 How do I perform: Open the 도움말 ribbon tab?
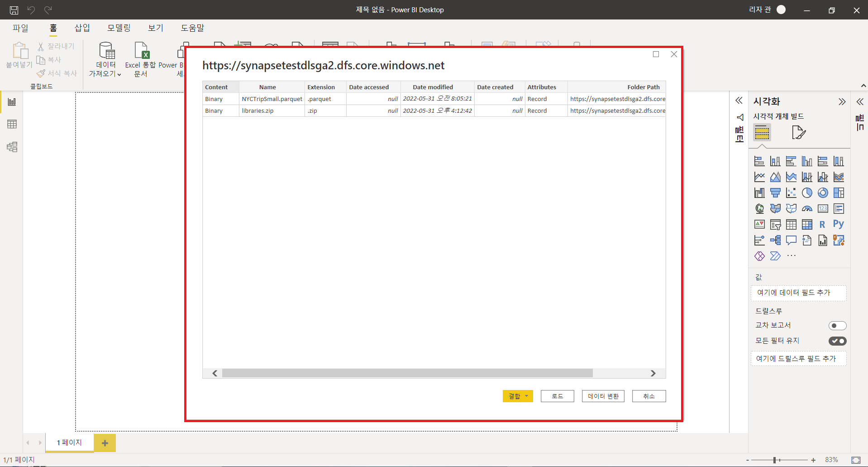point(192,28)
